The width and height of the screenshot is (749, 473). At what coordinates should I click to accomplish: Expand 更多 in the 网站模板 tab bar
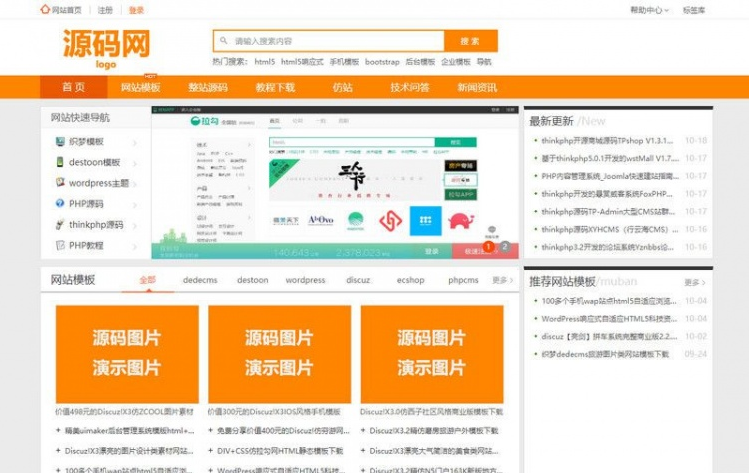point(502,280)
